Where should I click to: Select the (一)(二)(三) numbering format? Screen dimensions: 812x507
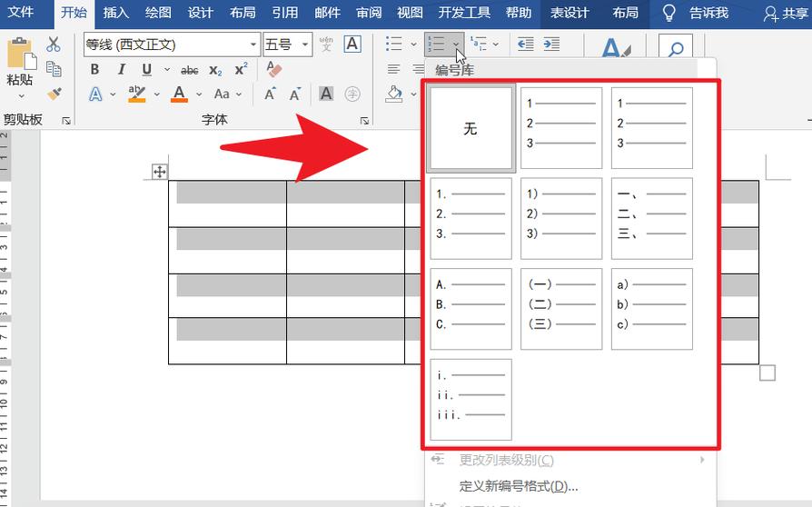561,309
